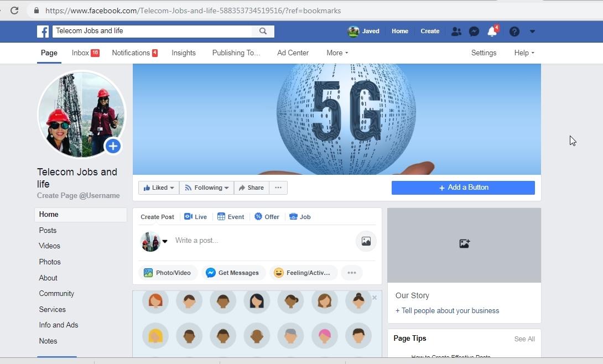Open the posting identity dropdown arrow
The width and height of the screenshot is (603, 364).
coord(165,241)
